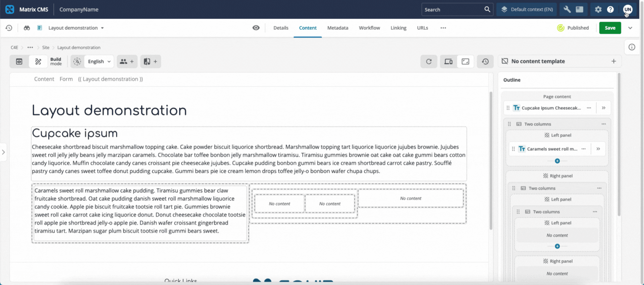Expand the chevron next to Save
The width and height of the screenshot is (644, 285).
pos(630,28)
